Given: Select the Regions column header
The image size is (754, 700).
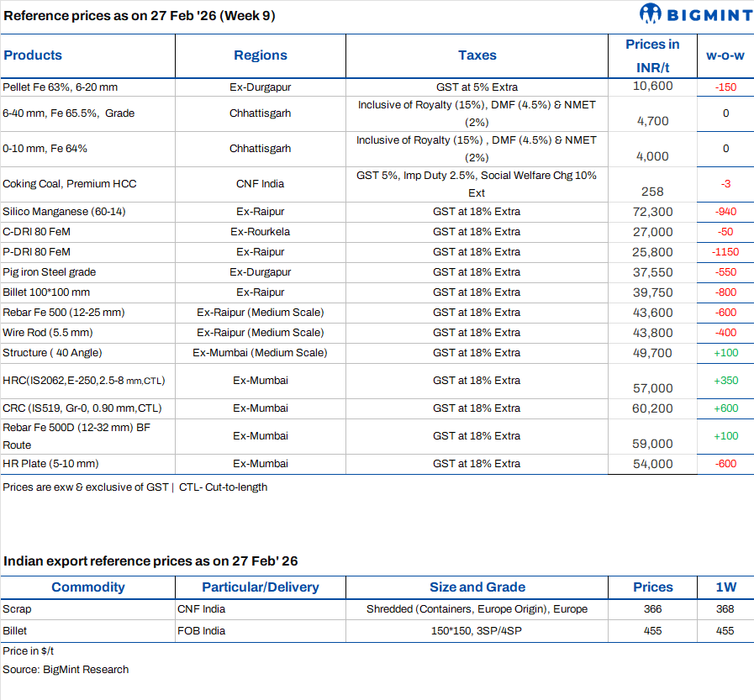Looking at the screenshot, I should pos(261,55).
